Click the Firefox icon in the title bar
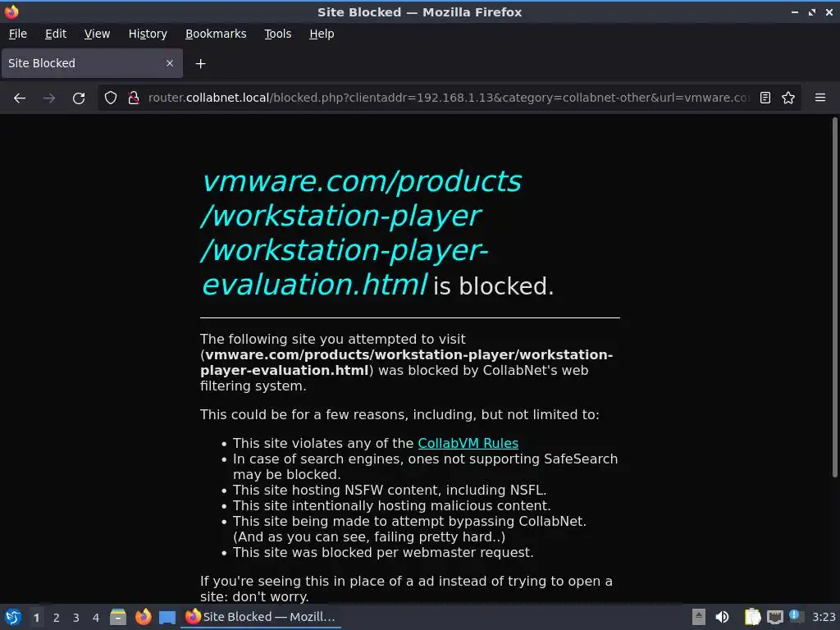The width and height of the screenshot is (840, 630). pyautogui.click(x=11, y=11)
